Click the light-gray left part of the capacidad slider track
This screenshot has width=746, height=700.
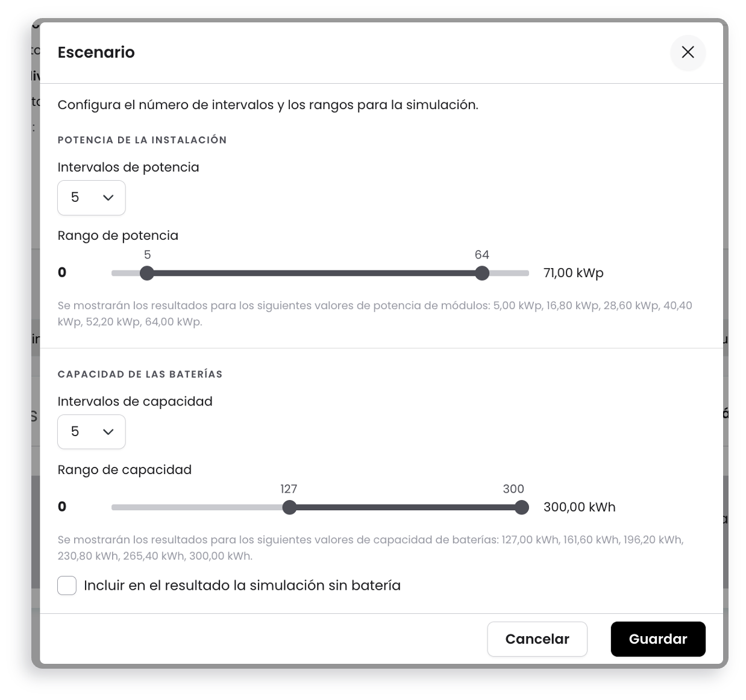coord(197,507)
